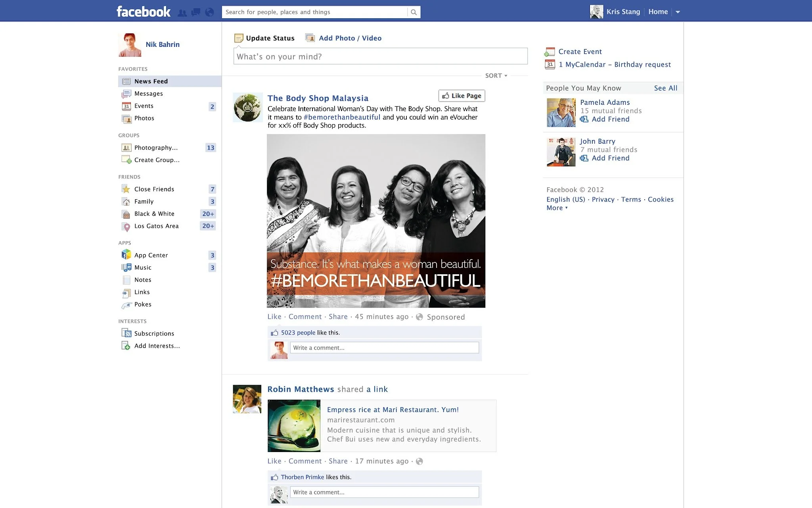This screenshot has height=508, width=812.
Task: Click the Photos sidebar icon
Action: click(x=126, y=118)
